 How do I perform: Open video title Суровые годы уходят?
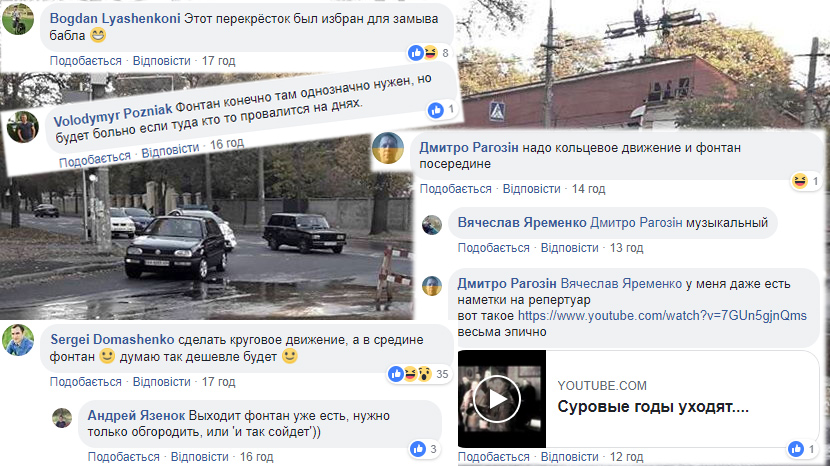[653, 407]
